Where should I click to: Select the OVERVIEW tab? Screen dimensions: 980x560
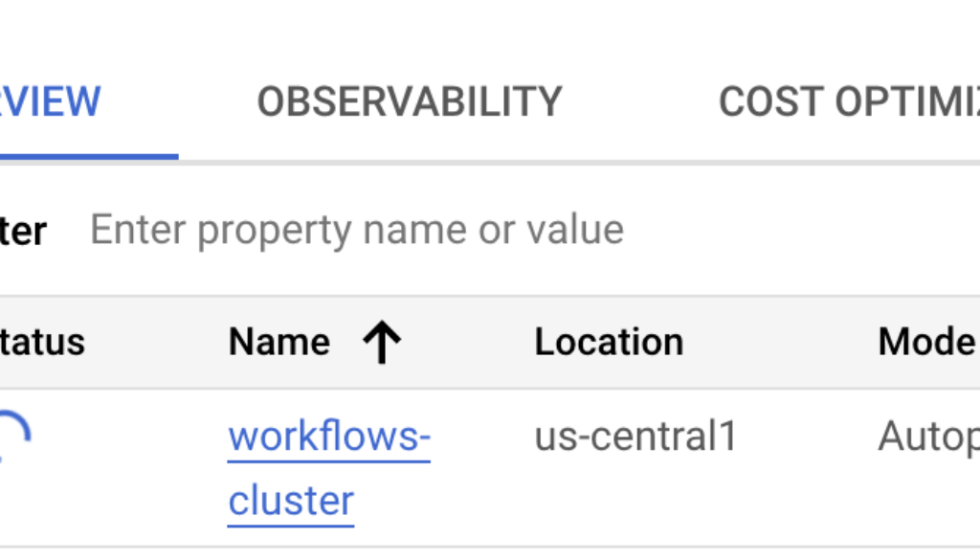tap(53, 101)
